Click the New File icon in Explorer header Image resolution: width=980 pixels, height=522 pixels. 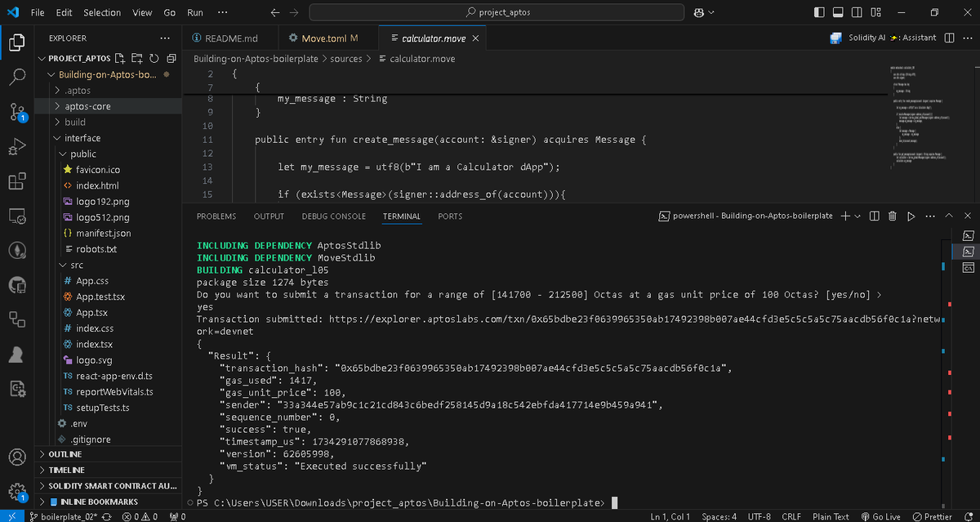pyautogui.click(x=120, y=58)
